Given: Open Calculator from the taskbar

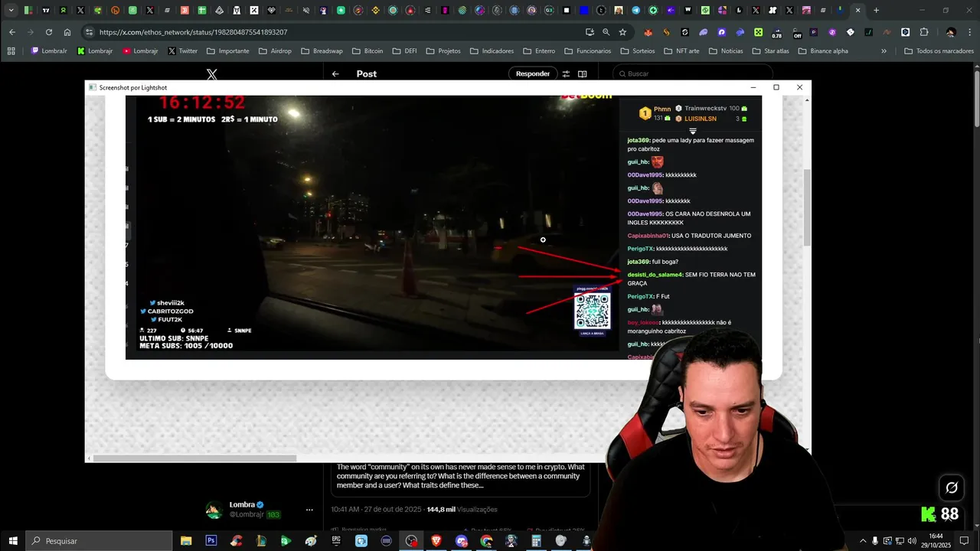Looking at the screenshot, I should 536,540.
